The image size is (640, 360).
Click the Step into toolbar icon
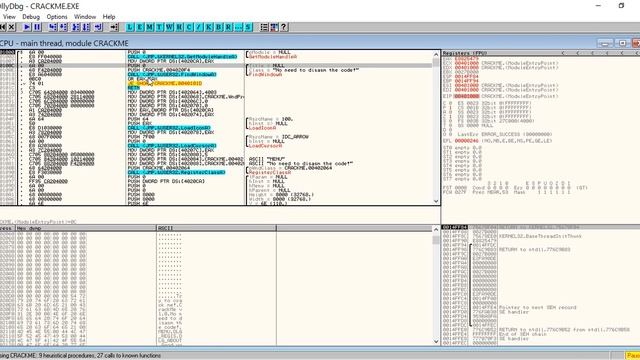point(53,27)
